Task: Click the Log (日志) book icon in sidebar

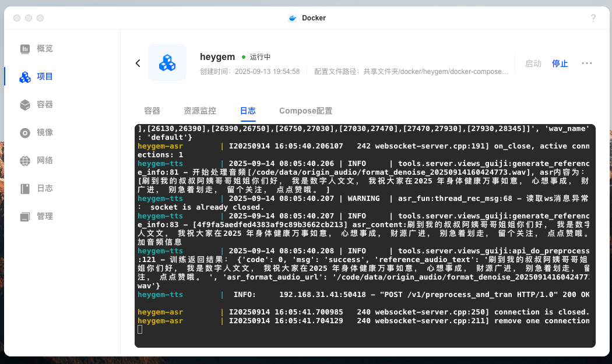Action: point(25,189)
